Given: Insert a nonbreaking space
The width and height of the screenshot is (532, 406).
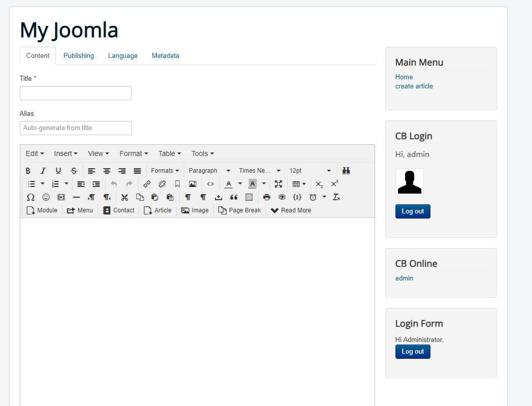Looking at the screenshot, I should (218, 197).
